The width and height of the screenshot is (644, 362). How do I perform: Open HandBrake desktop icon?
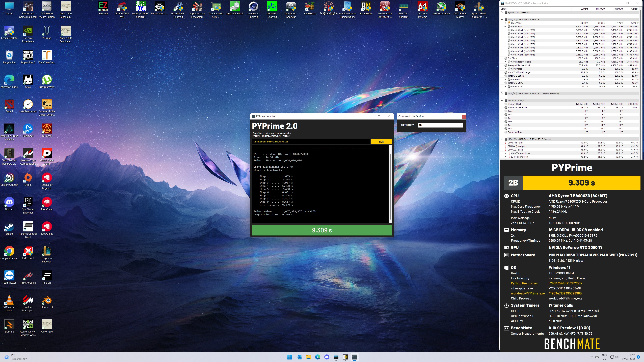click(310, 8)
